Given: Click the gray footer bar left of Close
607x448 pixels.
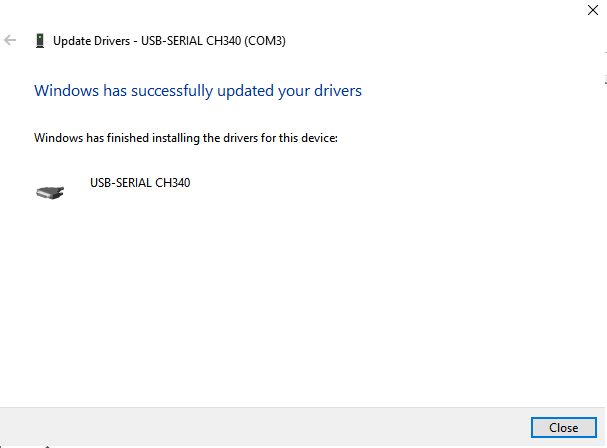Looking at the screenshot, I should [x=265, y=427].
